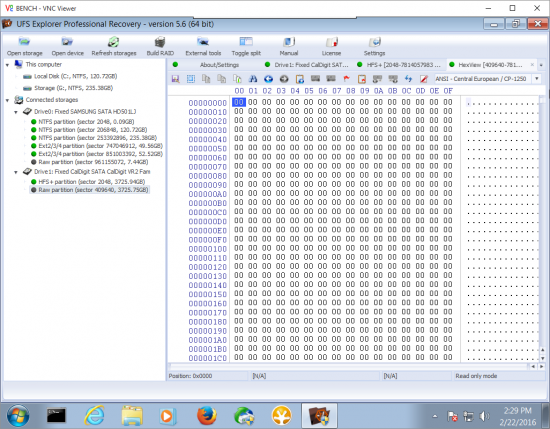Click gray forward arrow icon
The height and width of the screenshot is (429, 550).
pyautogui.click(x=284, y=79)
